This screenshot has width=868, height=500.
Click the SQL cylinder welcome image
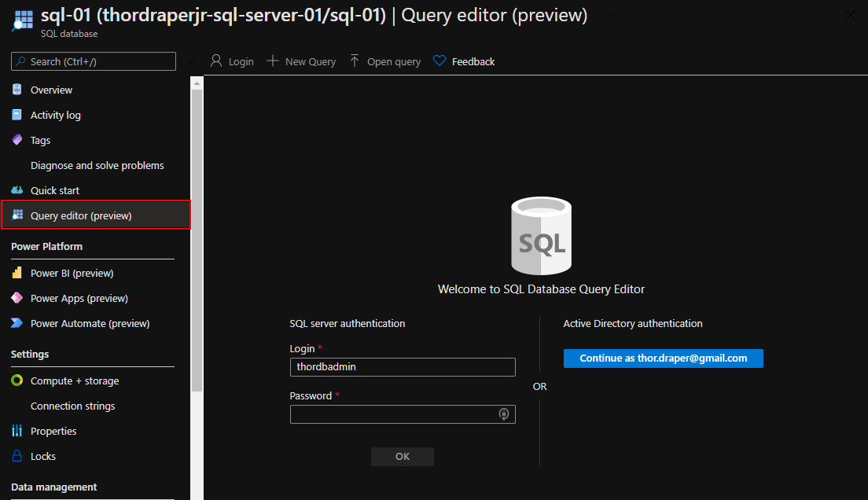[542, 236]
